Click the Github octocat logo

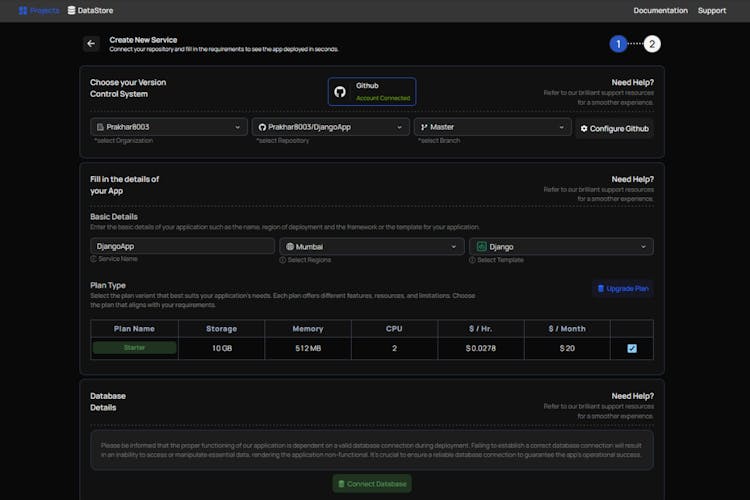click(340, 91)
